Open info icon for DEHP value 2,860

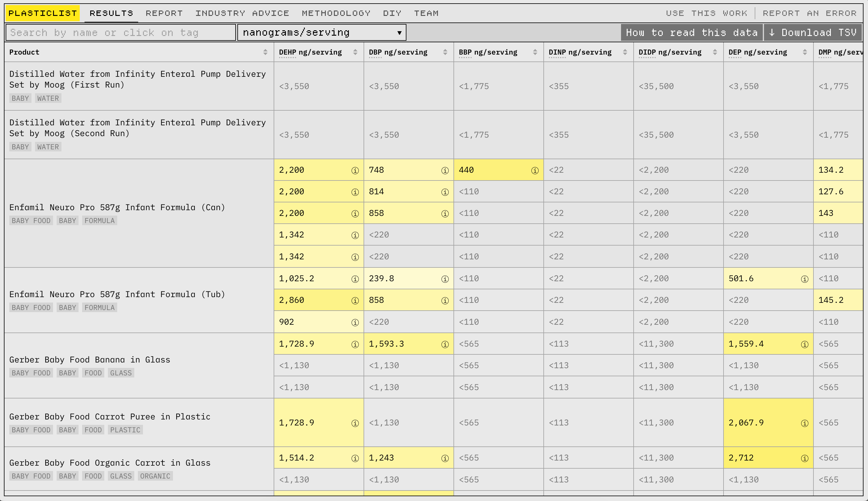[355, 301]
